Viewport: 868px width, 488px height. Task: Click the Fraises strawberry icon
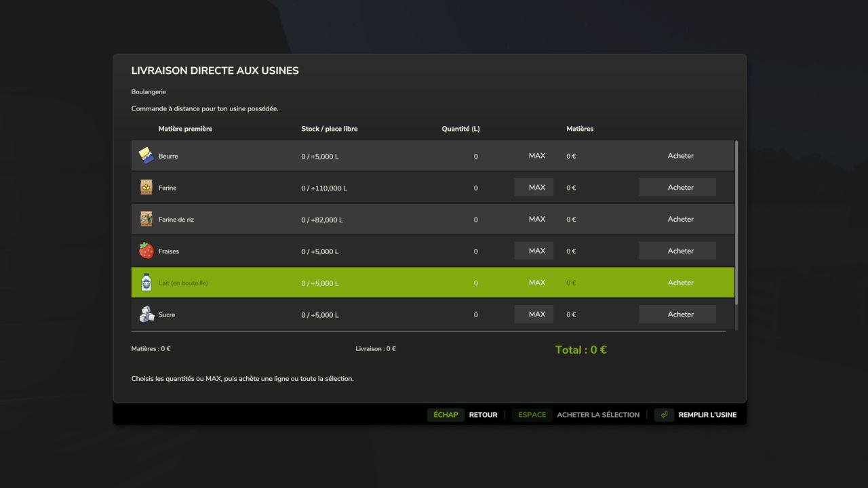click(x=146, y=251)
